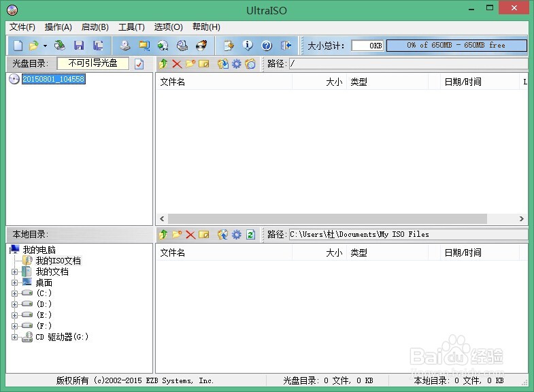Click the Mount to Virtual Drive icon
Screen dimensions: 534x392
[x=182, y=46]
